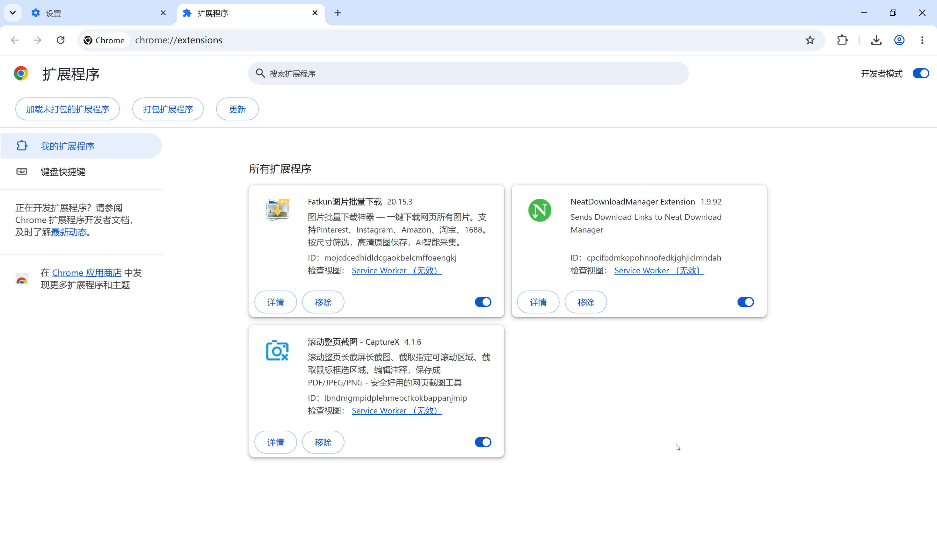The width and height of the screenshot is (937, 560).
Task: Go back to previous page
Action: click(x=15, y=40)
